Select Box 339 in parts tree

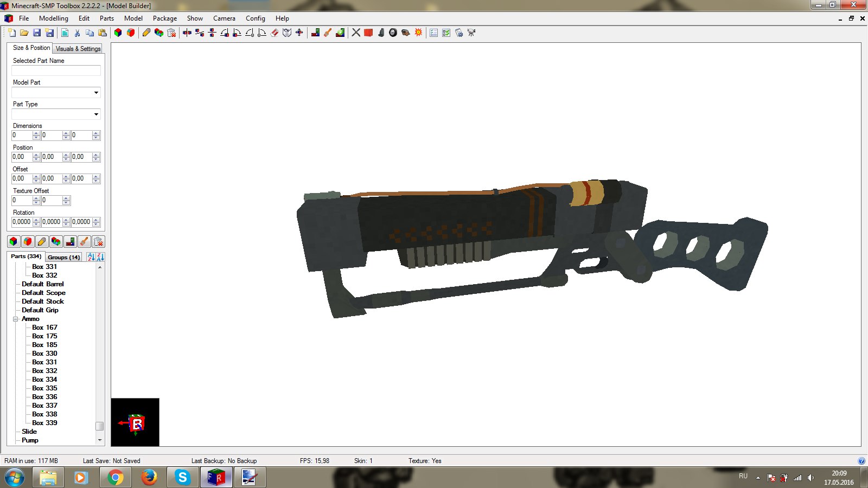[44, 423]
